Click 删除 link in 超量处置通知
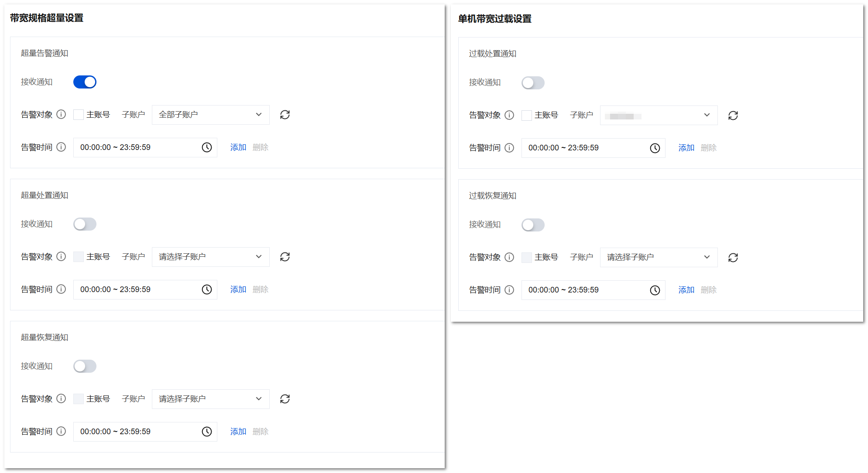 (x=261, y=289)
